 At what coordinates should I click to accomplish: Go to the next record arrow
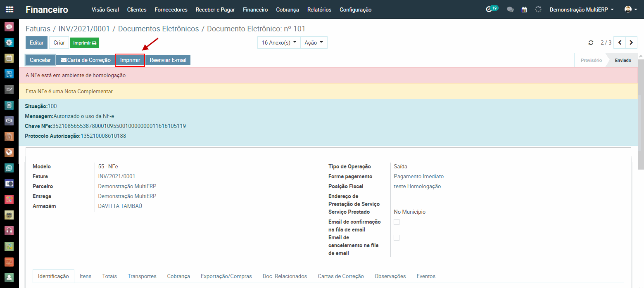pos(631,42)
